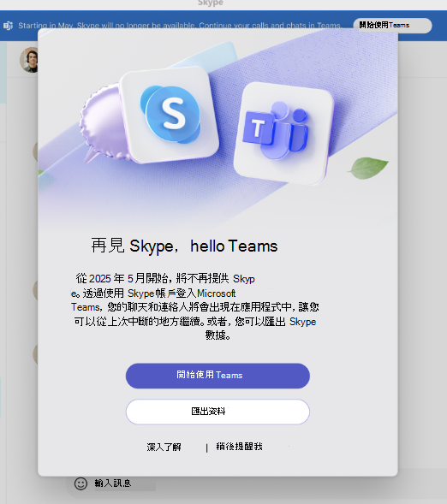The width and height of the screenshot is (447, 504).
Task: Click the banner text about Skype ending in May
Action: 179,26
